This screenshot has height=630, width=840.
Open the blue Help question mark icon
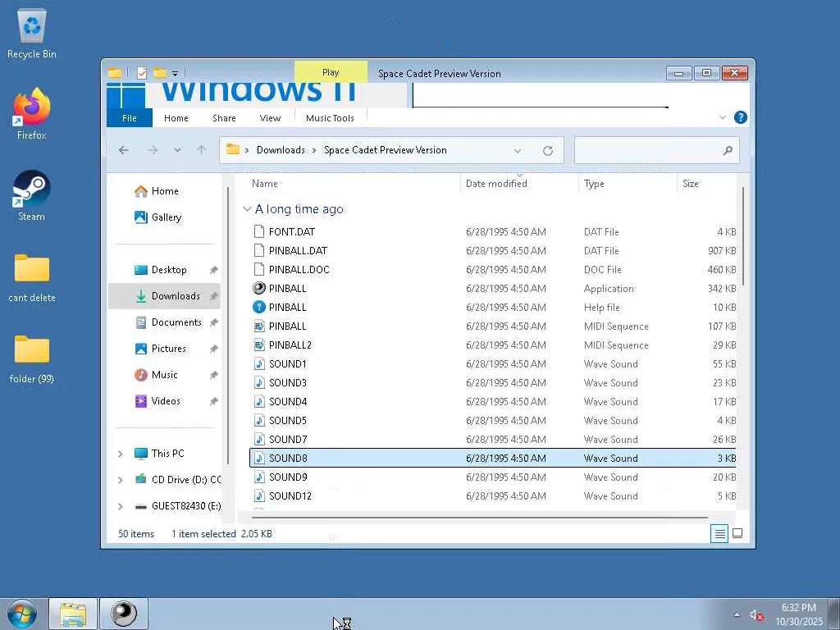pos(741,117)
